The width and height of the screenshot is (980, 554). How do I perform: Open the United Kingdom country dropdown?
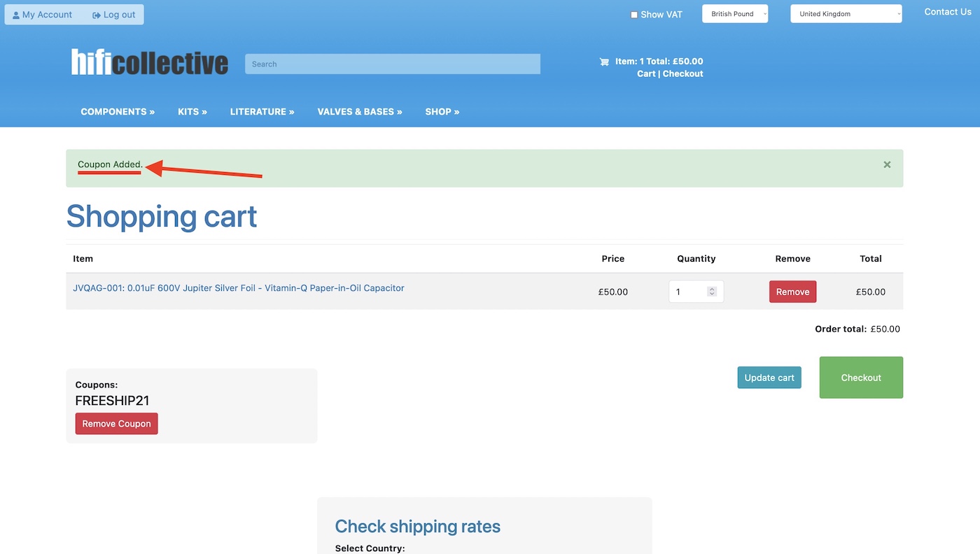click(x=845, y=13)
